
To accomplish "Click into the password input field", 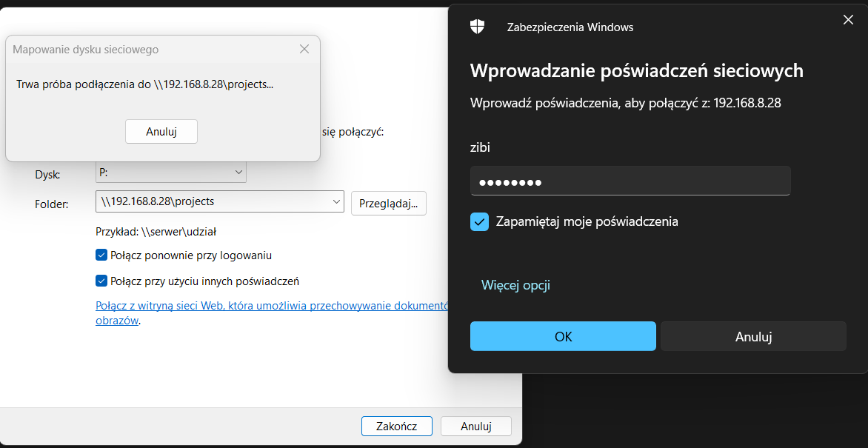I will pos(630,181).
